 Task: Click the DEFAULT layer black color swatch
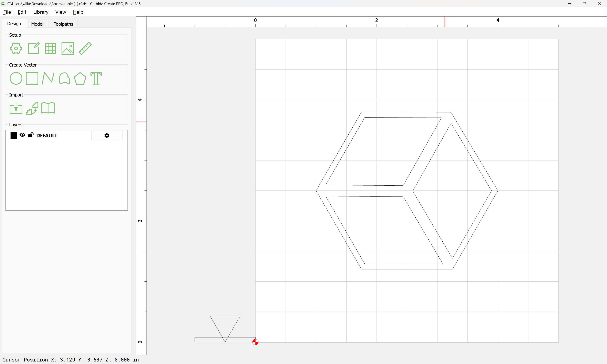point(14,135)
